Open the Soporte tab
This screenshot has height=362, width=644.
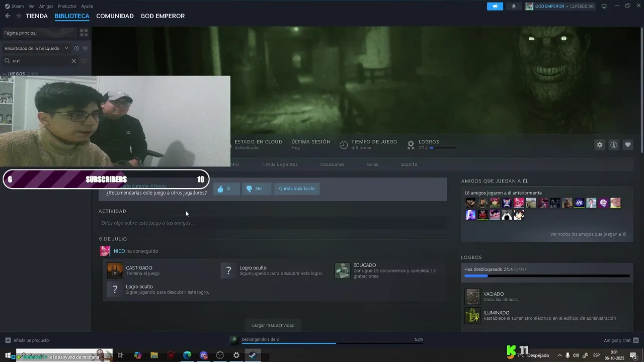[409, 164]
